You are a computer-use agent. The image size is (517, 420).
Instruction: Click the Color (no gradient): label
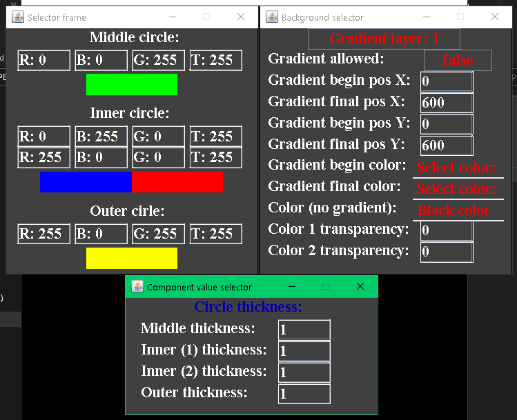point(332,208)
